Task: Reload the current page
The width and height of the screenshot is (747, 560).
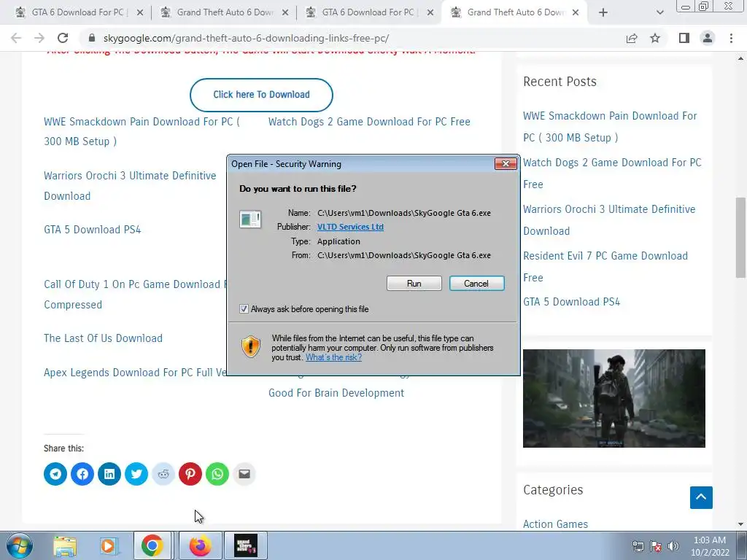Action: (63, 38)
